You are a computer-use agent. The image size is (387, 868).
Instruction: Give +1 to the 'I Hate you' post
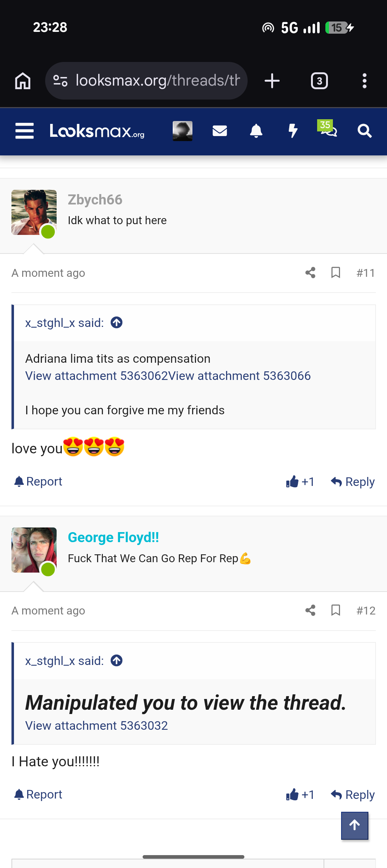click(300, 795)
